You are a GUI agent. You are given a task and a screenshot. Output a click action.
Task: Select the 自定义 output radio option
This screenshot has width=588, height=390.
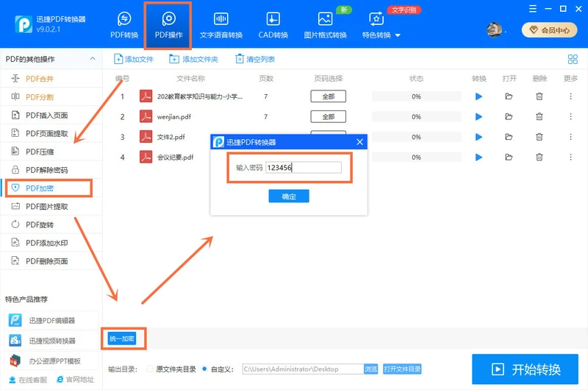pos(204,369)
